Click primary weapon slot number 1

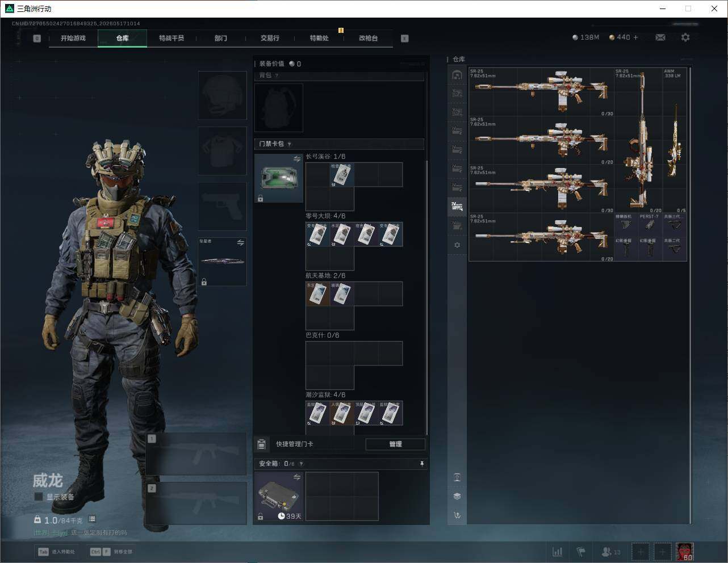point(196,454)
